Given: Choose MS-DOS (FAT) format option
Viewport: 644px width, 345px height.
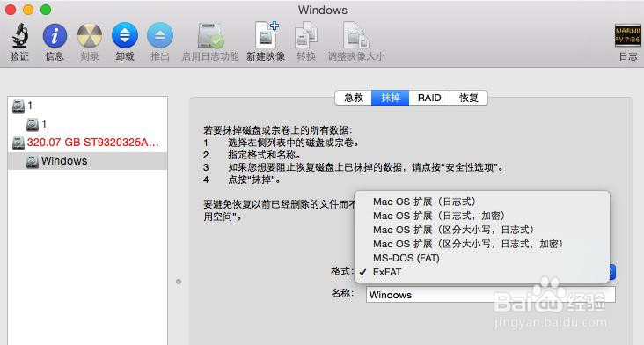Looking at the screenshot, I should click(482, 258).
